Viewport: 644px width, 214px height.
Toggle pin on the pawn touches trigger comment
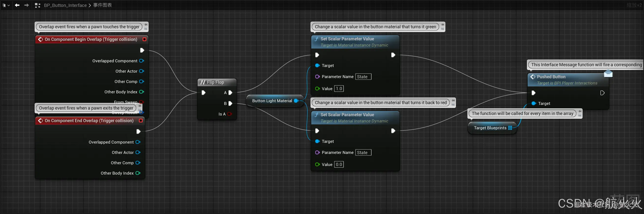coord(146,25)
